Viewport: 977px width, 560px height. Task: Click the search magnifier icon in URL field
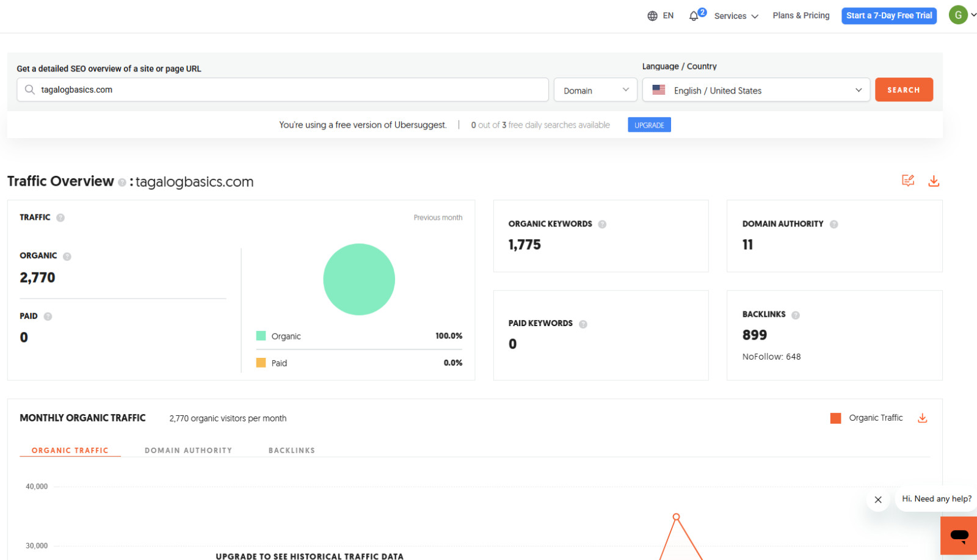[29, 90]
